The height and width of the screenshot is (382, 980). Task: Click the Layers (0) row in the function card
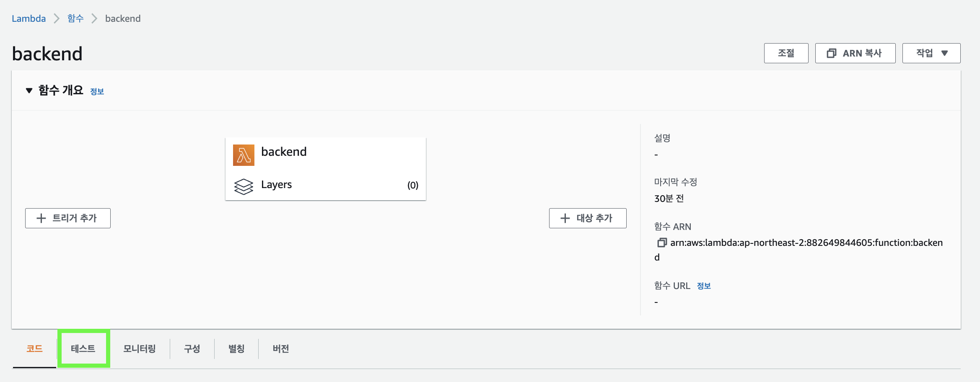click(x=326, y=185)
